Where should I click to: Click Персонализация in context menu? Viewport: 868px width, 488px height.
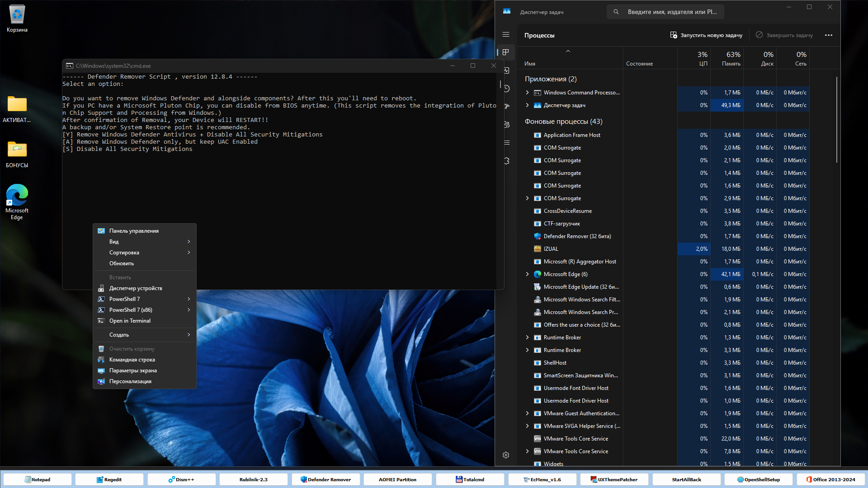coord(144,381)
